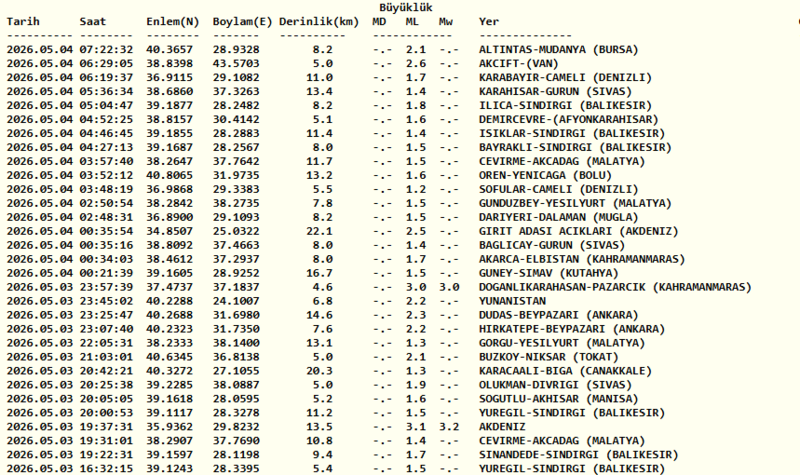Click the time 23:57:39
800x475 pixels.
pos(106,287)
